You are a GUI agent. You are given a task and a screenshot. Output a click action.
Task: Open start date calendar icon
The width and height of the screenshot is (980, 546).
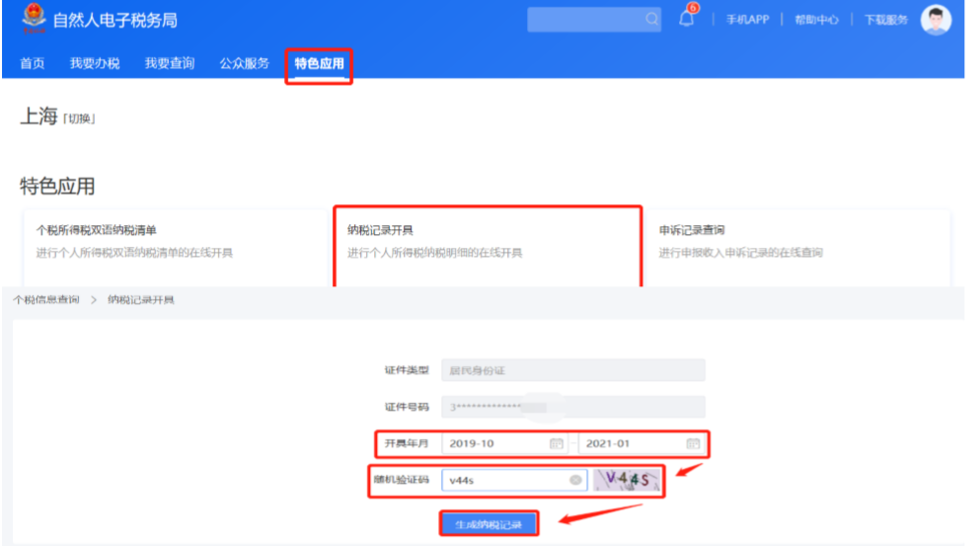pos(557,443)
